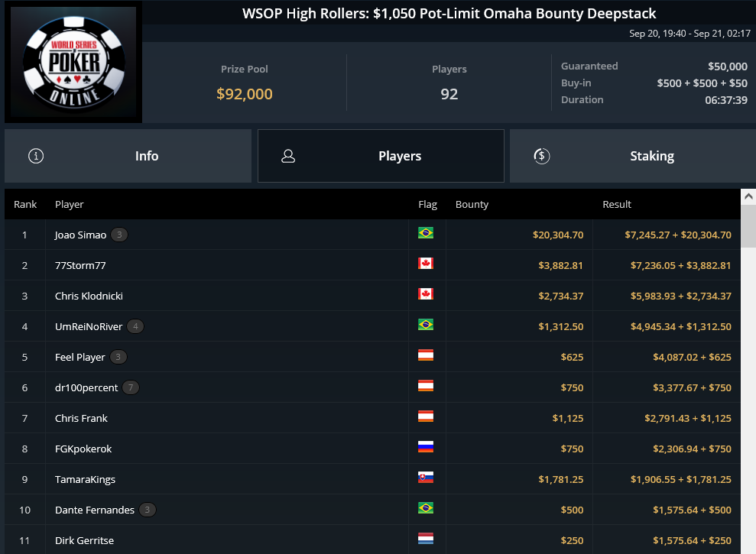Click Feel Player's Austria flag
The width and height of the screenshot is (756, 554).
[x=426, y=355]
